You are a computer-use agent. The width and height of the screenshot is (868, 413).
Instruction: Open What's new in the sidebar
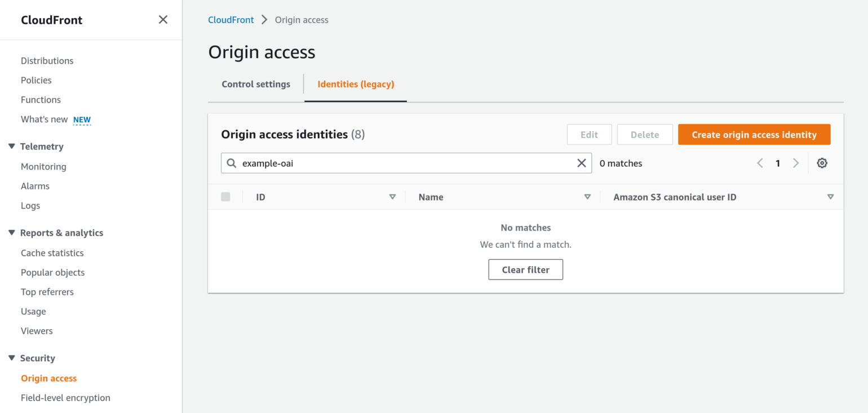pyautogui.click(x=45, y=119)
